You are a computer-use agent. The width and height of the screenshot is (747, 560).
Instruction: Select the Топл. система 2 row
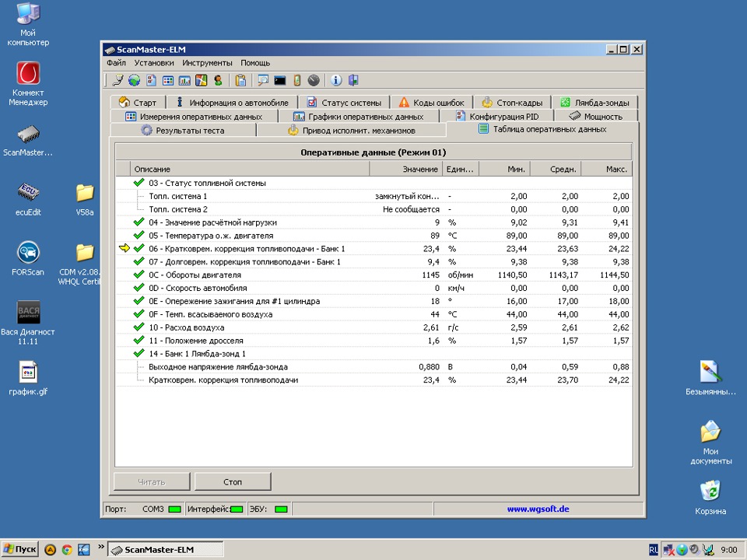(x=374, y=209)
